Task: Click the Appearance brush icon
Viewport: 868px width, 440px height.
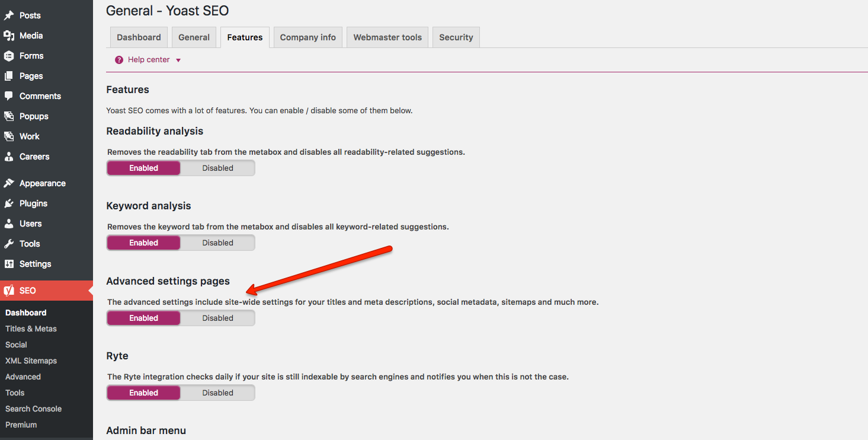Action: coord(9,183)
